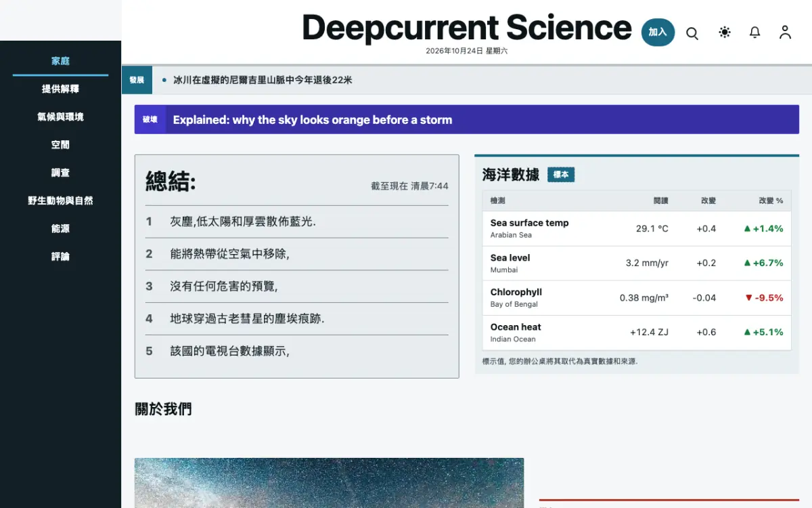812x508 pixels.
Task: Click the 3.2 mm/yr reading value
Action: (x=647, y=263)
